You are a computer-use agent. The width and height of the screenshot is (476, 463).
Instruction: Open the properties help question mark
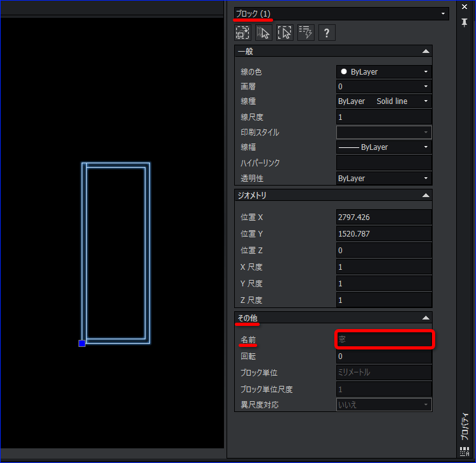pyautogui.click(x=327, y=33)
